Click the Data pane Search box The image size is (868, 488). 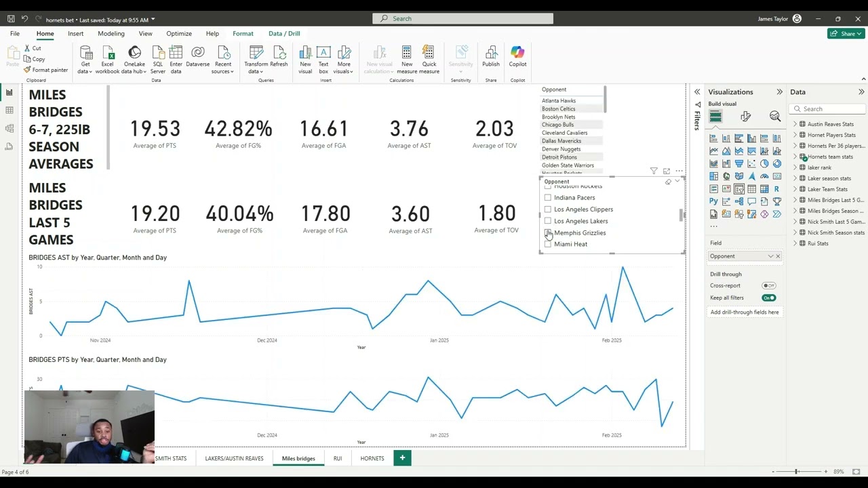coord(829,108)
